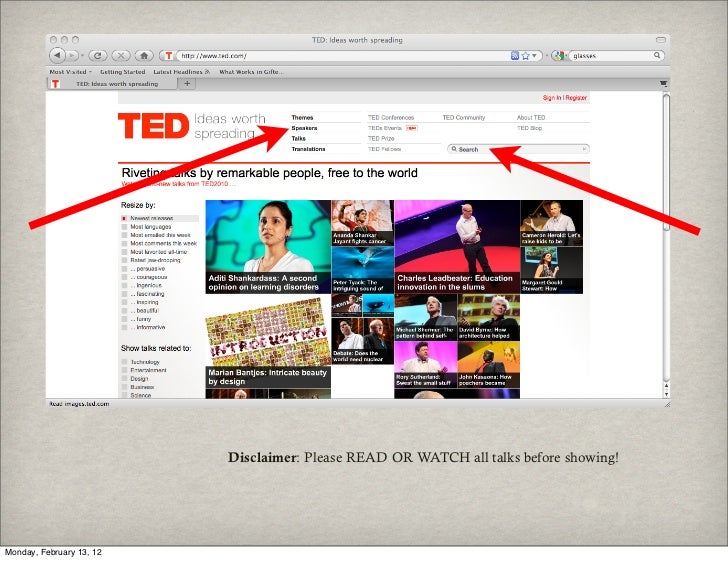Click the TED site Search field
This screenshot has width=728, height=561.
(519, 149)
